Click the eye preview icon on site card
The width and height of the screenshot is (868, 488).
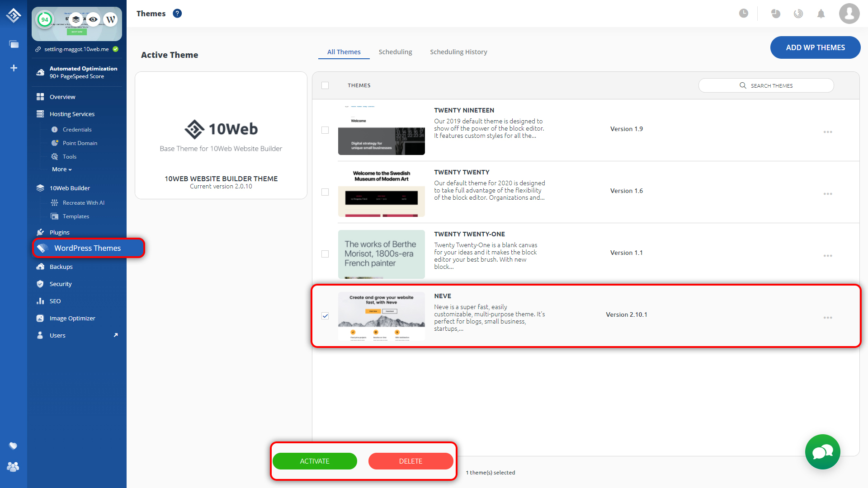(93, 19)
